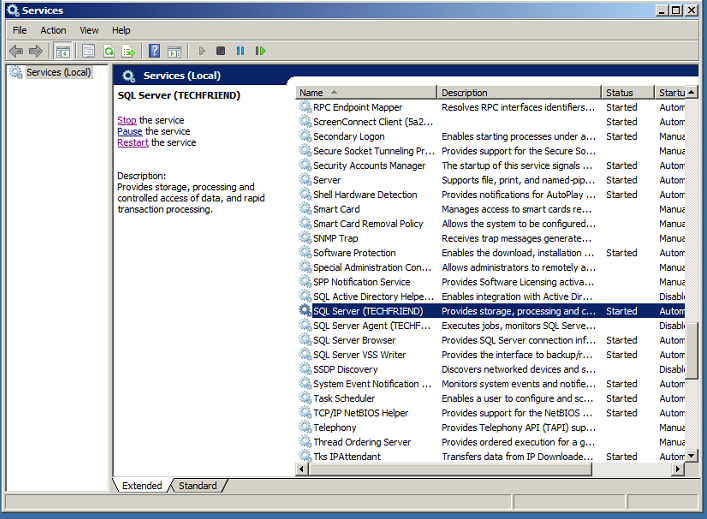This screenshot has height=519, width=707.
Task: Click the Pause the service link
Action: pyautogui.click(x=130, y=132)
